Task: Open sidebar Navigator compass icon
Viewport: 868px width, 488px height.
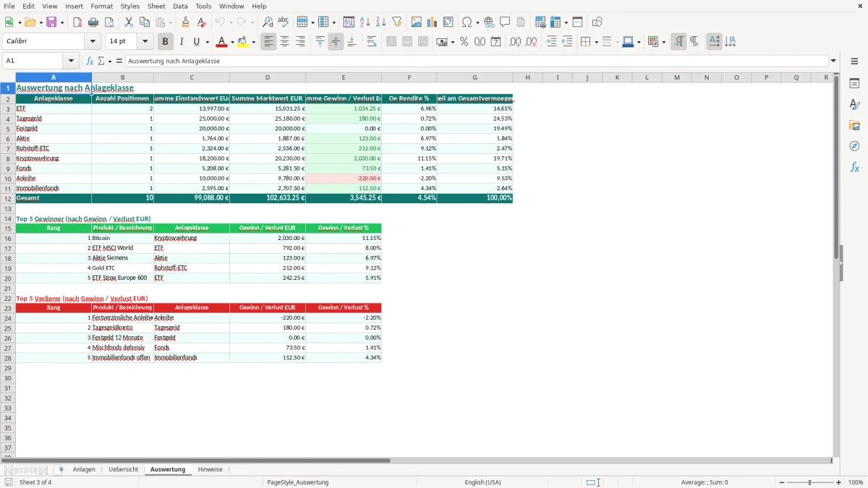Action: point(854,146)
